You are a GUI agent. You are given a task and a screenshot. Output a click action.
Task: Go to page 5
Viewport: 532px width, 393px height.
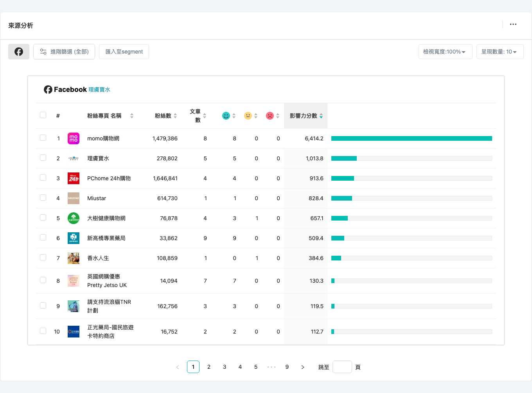click(x=256, y=367)
